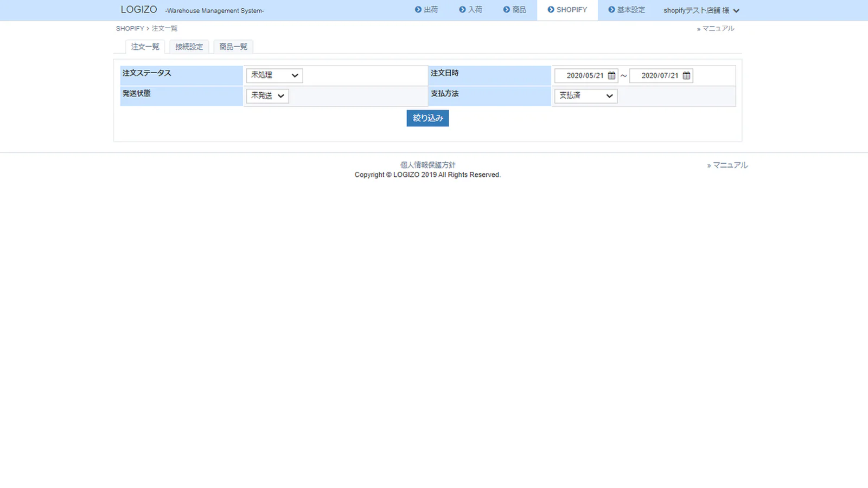868x488 pixels.
Task: Open calendar picker for start date 2020/05/21
Action: click(x=611, y=75)
